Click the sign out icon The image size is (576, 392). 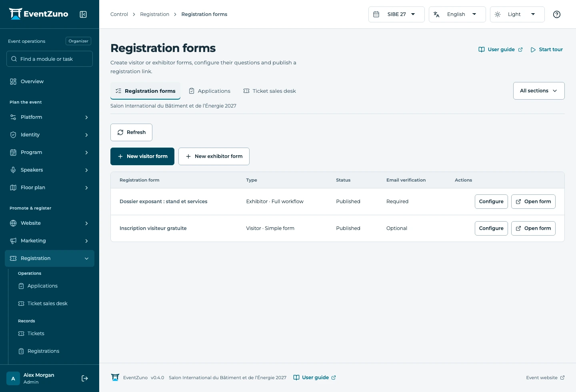pos(85,378)
